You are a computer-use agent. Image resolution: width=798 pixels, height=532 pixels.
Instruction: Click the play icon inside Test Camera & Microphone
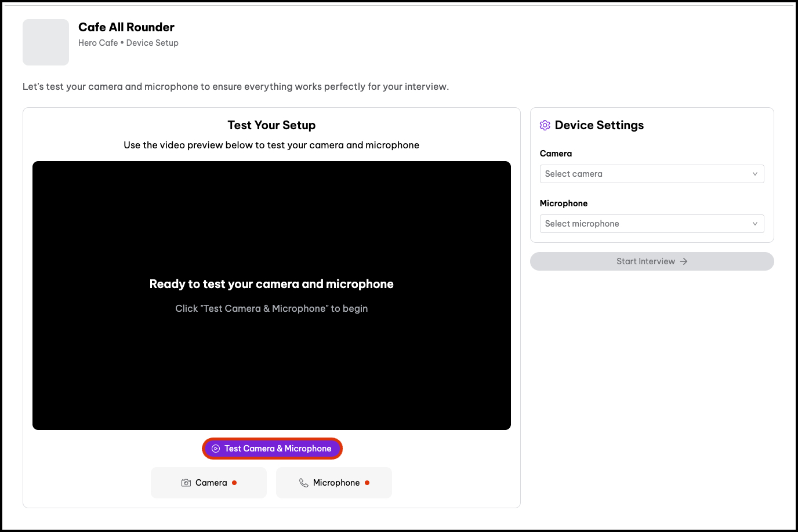click(x=216, y=448)
